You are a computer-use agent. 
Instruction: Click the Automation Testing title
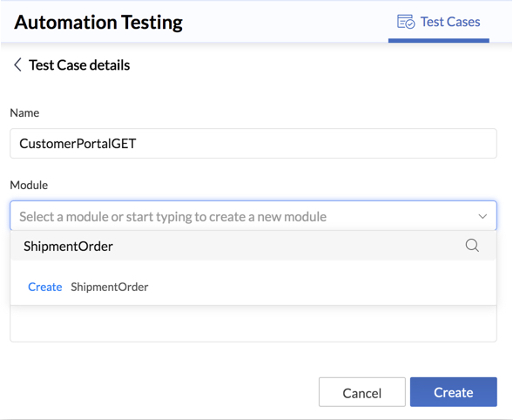pos(98,23)
